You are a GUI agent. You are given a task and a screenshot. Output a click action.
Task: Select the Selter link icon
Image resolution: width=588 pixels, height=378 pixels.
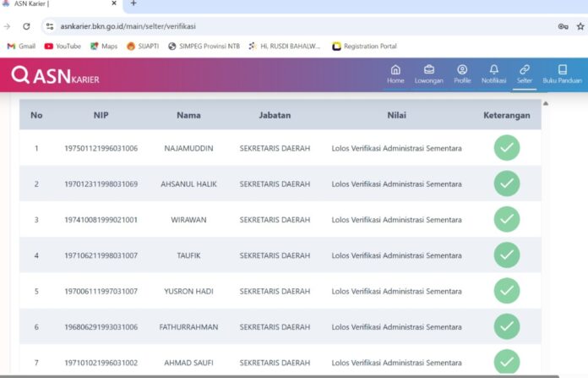click(525, 70)
